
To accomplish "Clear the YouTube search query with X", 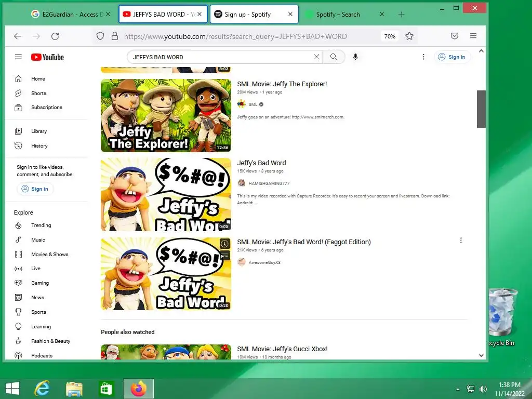I will tap(316, 57).
